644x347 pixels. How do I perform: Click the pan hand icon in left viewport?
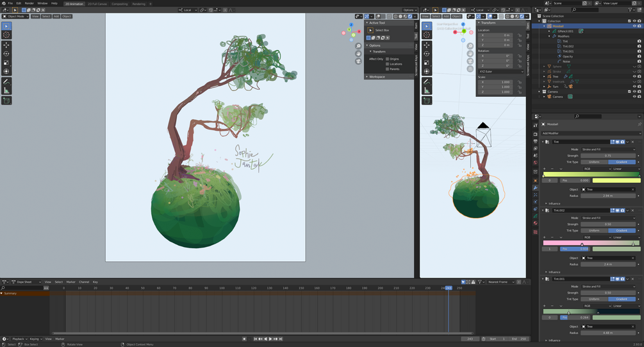pos(358,53)
